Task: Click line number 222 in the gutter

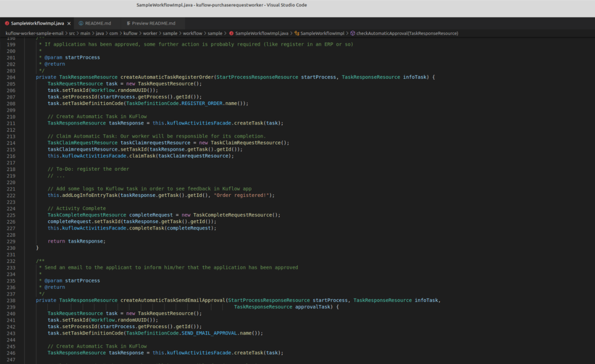Action: point(11,195)
